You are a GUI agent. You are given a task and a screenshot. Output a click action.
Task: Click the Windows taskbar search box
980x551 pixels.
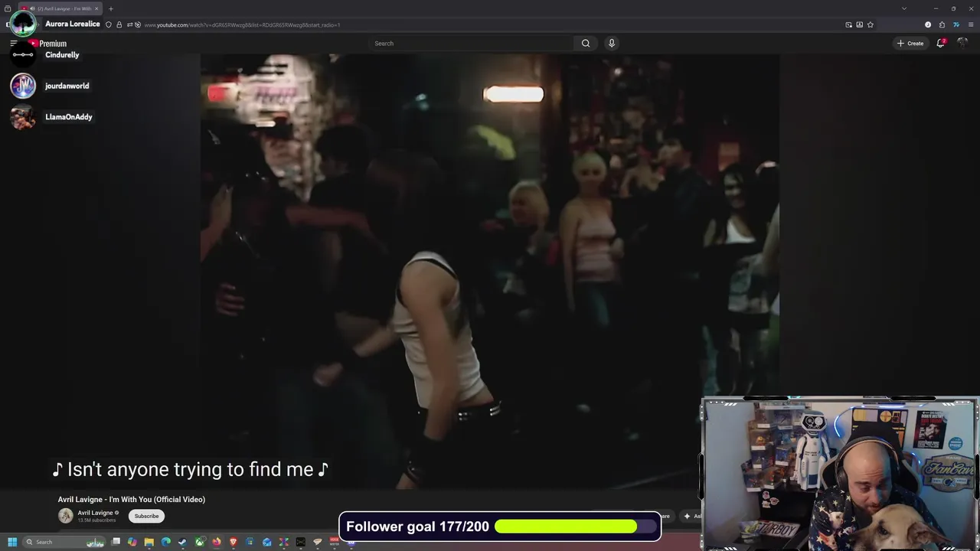click(x=63, y=542)
